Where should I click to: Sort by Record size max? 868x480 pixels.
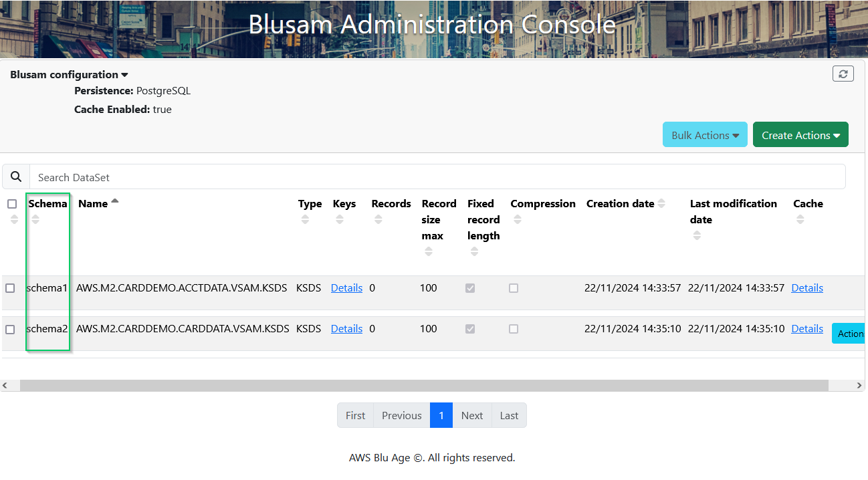(x=429, y=251)
